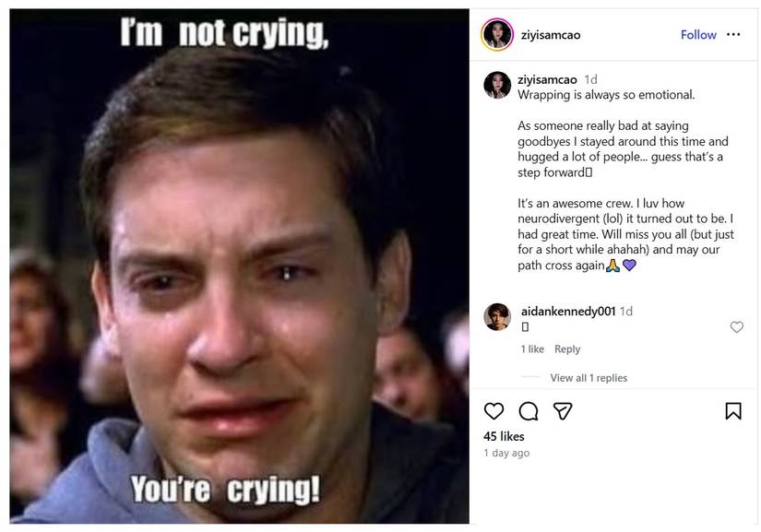This screenshot has width=761, height=532.
Task: Open comments with the speech bubble icon
Action: [x=528, y=411]
